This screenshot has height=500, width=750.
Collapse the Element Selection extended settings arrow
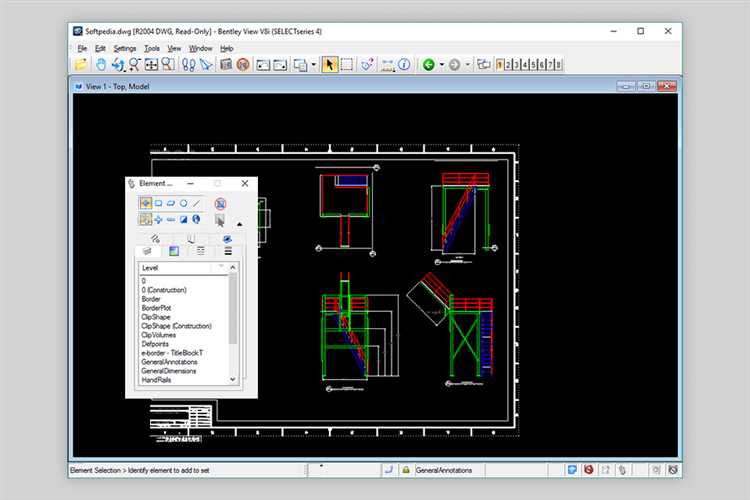[240, 224]
